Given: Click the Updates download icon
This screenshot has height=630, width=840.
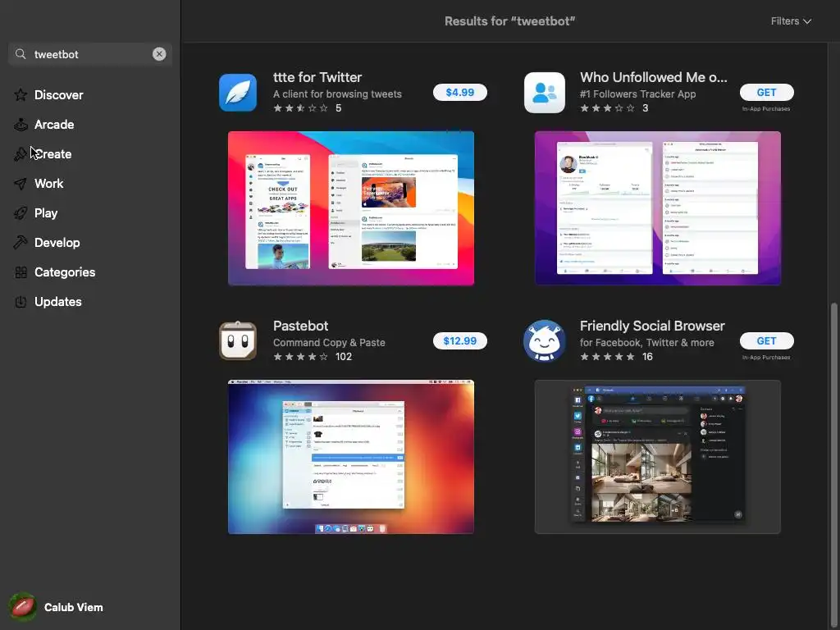Looking at the screenshot, I should point(21,302).
